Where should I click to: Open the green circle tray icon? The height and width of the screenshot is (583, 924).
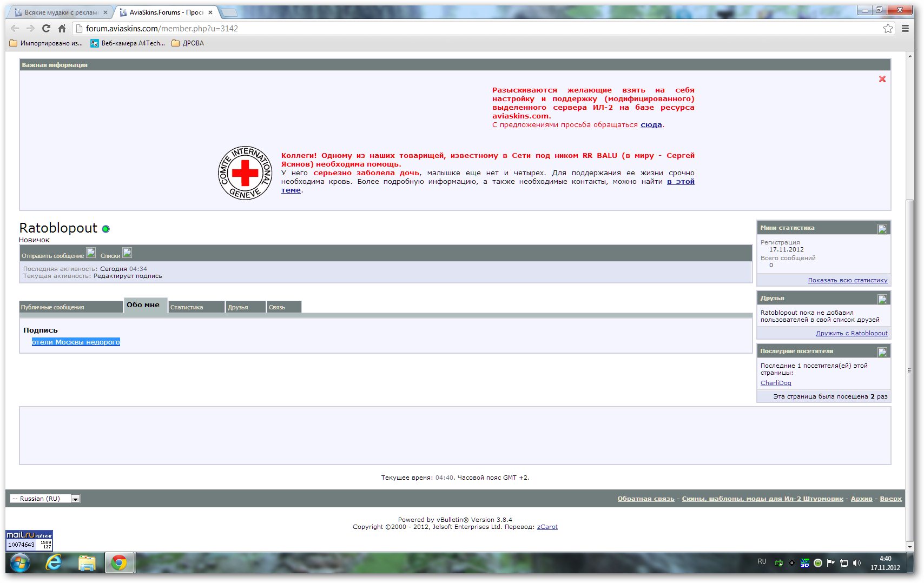(x=818, y=563)
